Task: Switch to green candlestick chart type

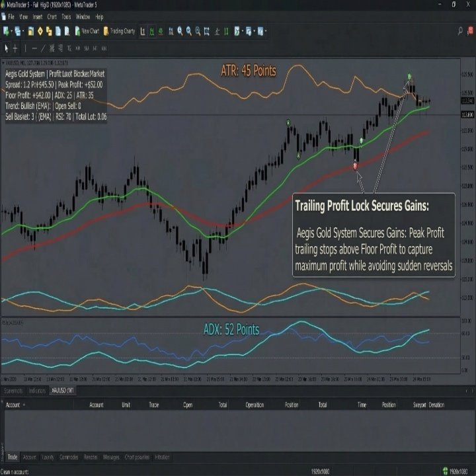Action: pyautogui.click(x=151, y=31)
